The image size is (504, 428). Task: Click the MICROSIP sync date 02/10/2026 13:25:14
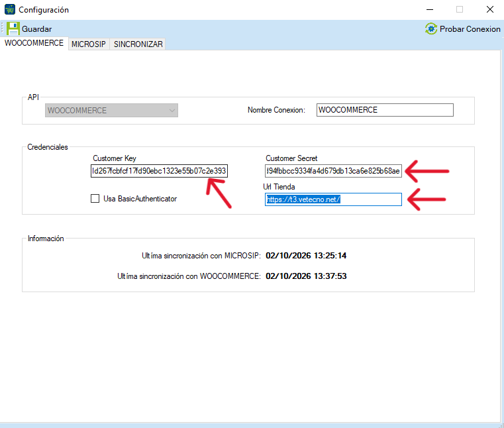[306, 256]
